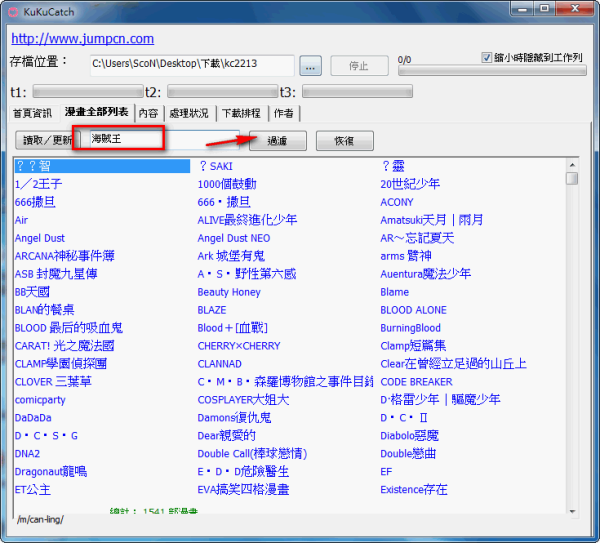Image resolution: width=600 pixels, height=543 pixels.
Task: Switch to the 首頁資訊 tab
Action: pyautogui.click(x=33, y=113)
